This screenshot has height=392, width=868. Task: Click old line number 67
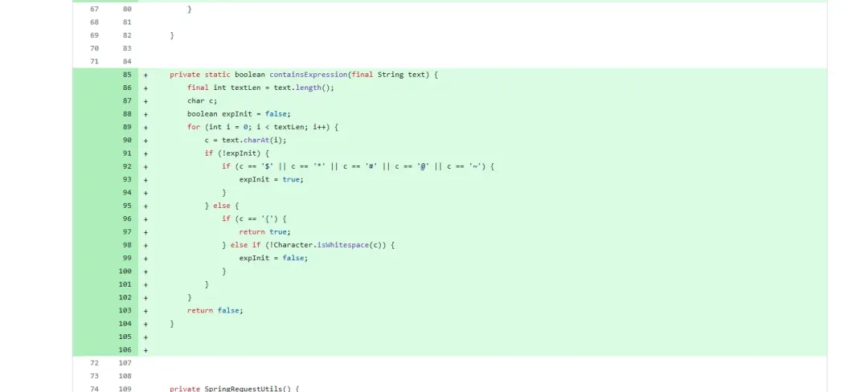point(94,9)
